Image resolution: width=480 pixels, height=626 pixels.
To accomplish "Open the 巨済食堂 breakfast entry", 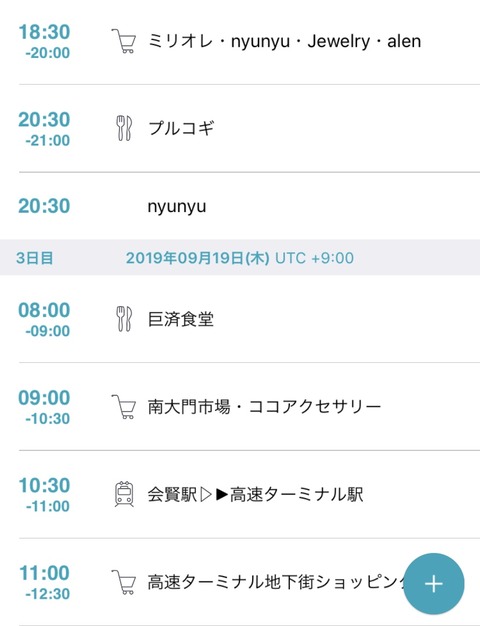I will (x=240, y=319).
